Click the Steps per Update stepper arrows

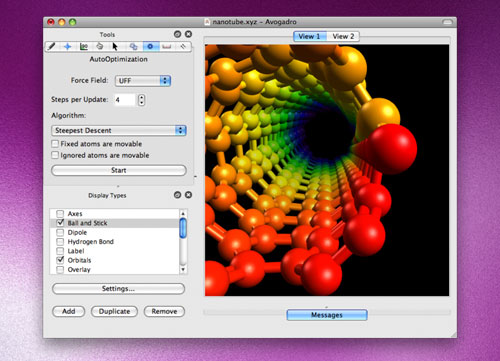pos(142,100)
